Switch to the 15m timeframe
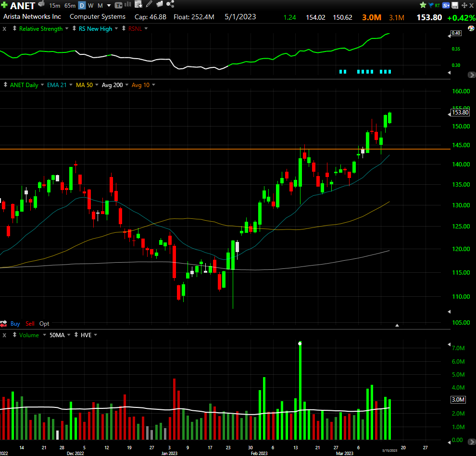 55,5
